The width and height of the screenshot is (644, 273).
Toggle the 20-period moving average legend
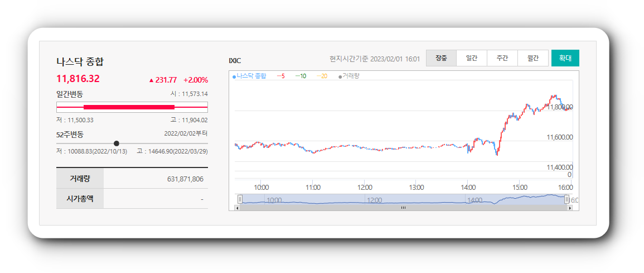click(322, 76)
